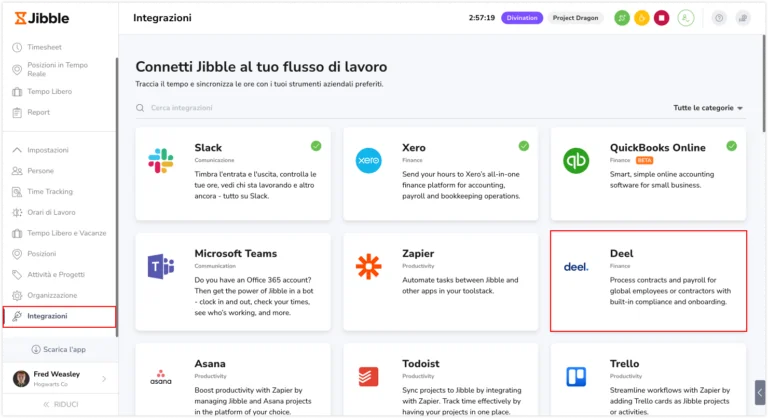Click the Time Tracking icon
The image size is (768, 418).
[x=17, y=192]
